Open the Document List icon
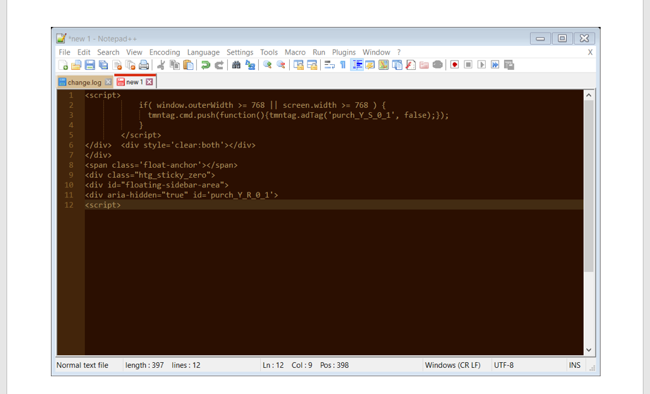650x394 pixels. click(397, 65)
